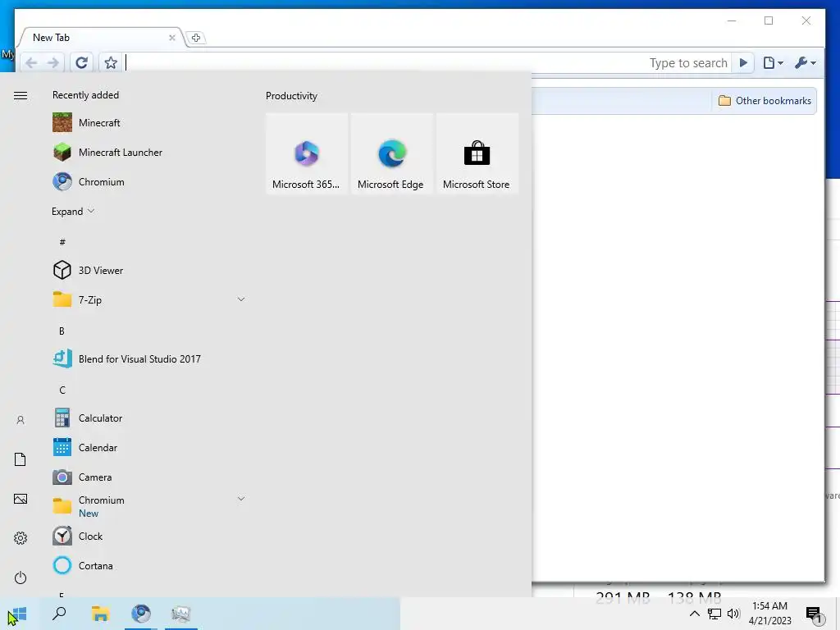Open Settings gear in Start menu
Screen dimensions: 840x630
pos(21,538)
